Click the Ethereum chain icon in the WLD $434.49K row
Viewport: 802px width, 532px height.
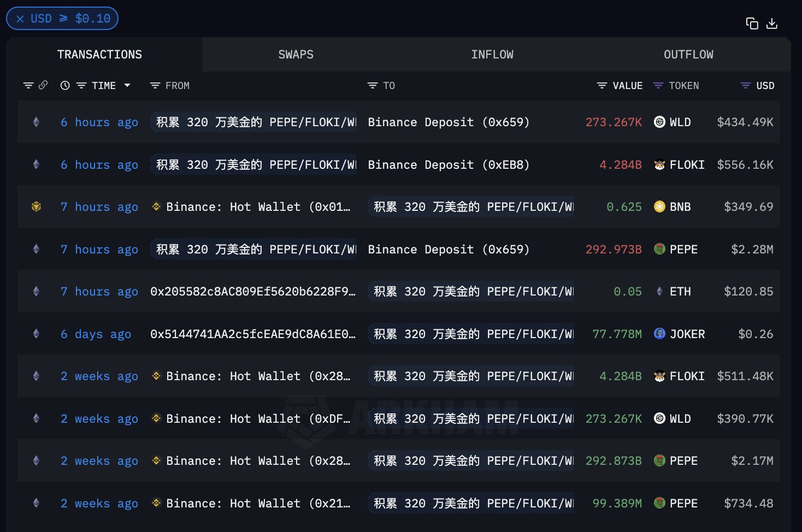point(36,122)
